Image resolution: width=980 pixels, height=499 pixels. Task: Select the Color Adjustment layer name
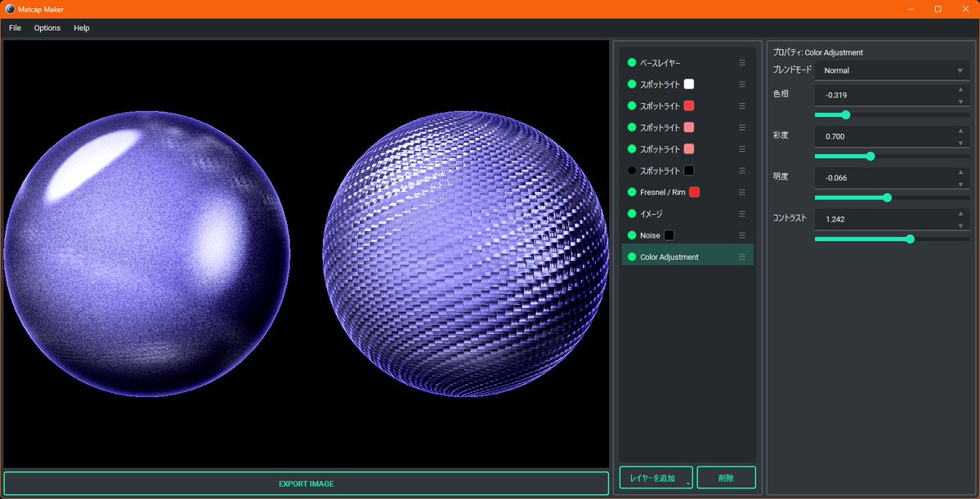click(669, 256)
